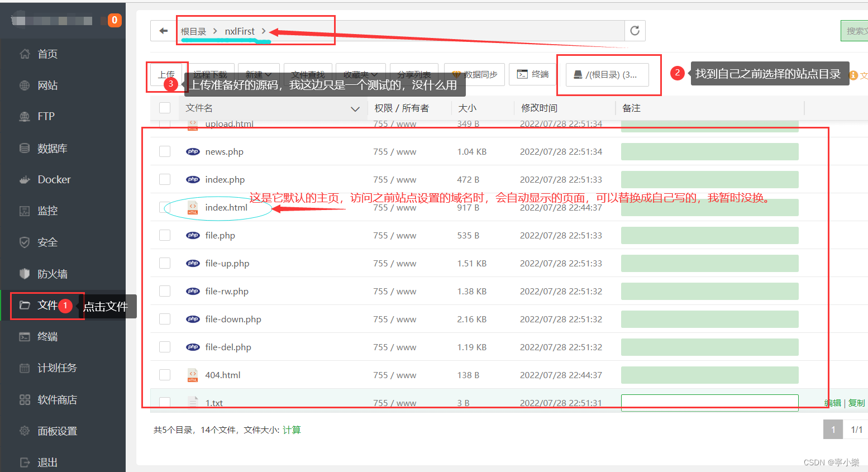Screen dimensions: 868x472
Task: Click 计算 to compute the file size
Action: pos(292,430)
